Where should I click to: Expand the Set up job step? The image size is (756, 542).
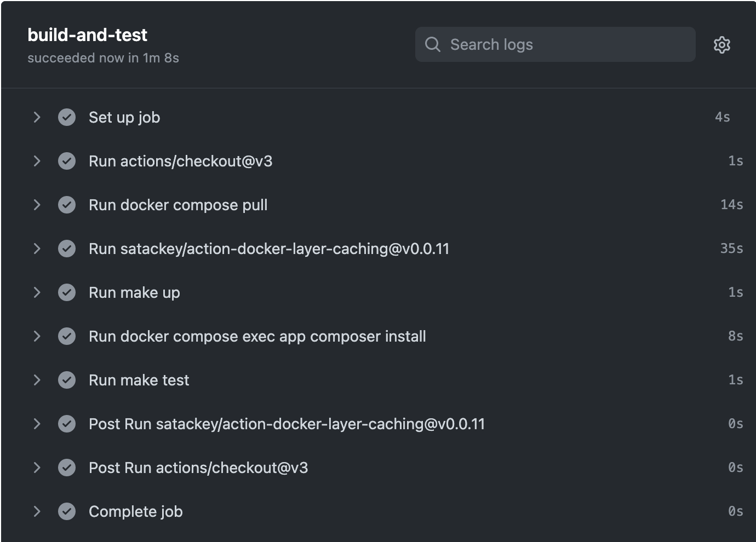37,117
